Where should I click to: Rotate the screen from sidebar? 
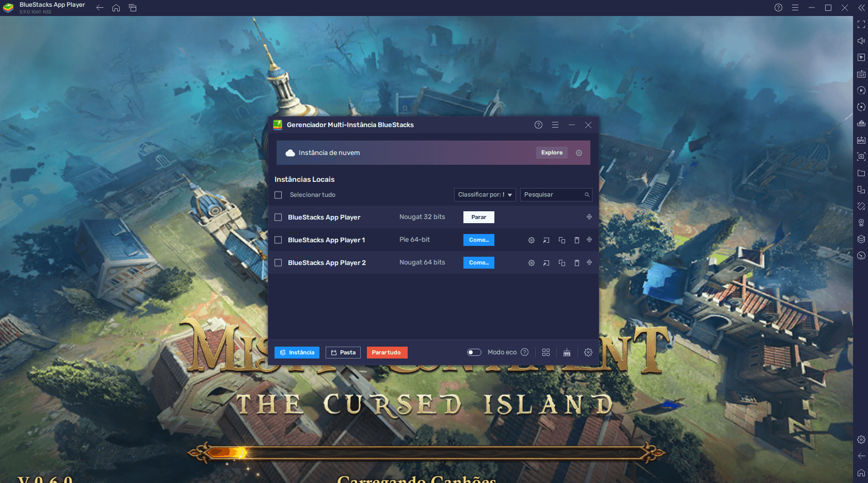[x=861, y=206]
